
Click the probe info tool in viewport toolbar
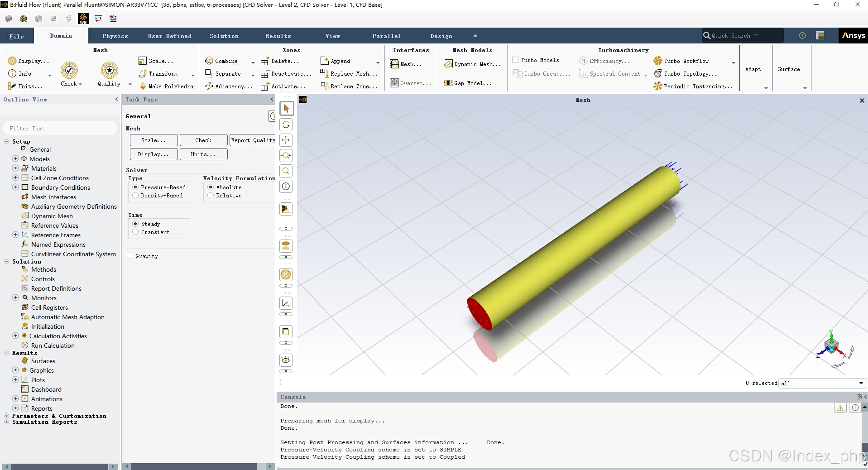point(286,186)
